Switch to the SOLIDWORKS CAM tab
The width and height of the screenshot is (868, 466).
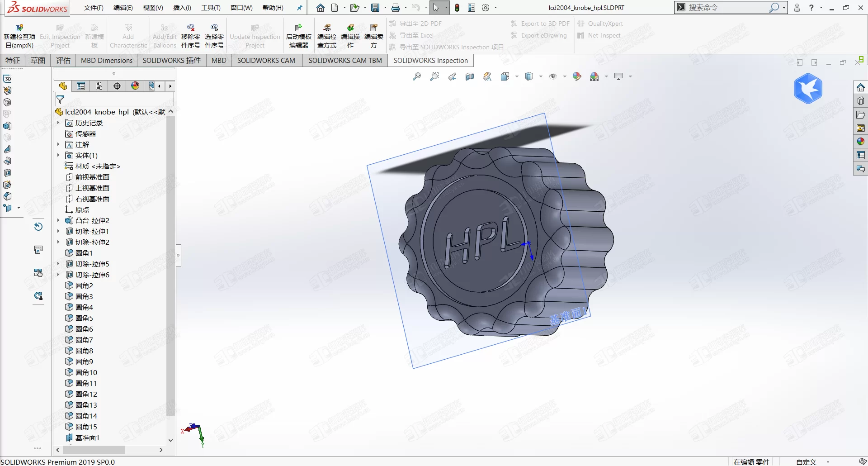click(x=266, y=60)
